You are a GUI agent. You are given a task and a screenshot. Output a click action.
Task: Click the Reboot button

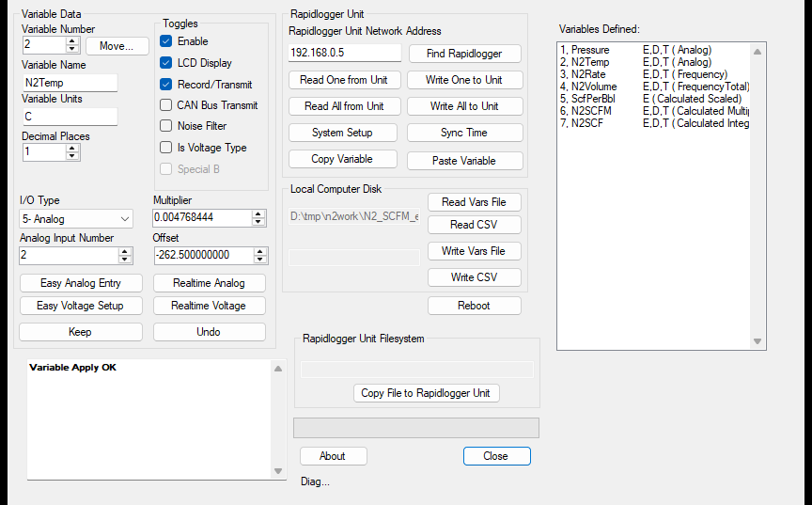click(x=474, y=306)
